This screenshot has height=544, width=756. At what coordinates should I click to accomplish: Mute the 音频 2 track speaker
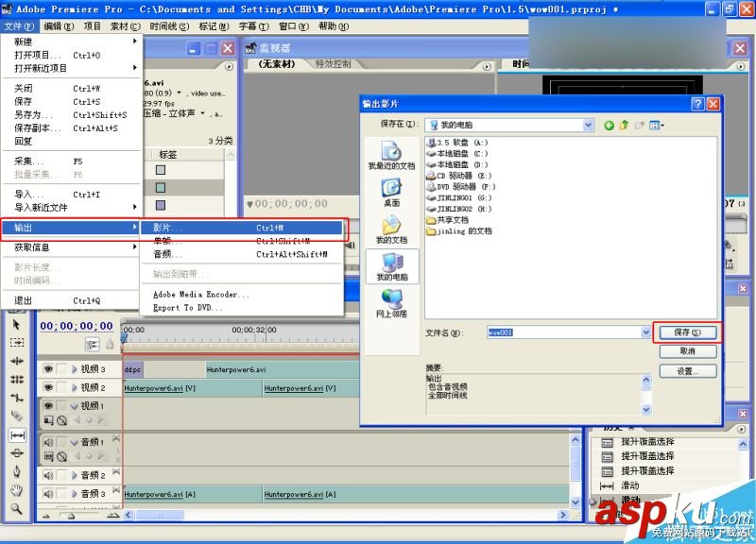pos(48,475)
